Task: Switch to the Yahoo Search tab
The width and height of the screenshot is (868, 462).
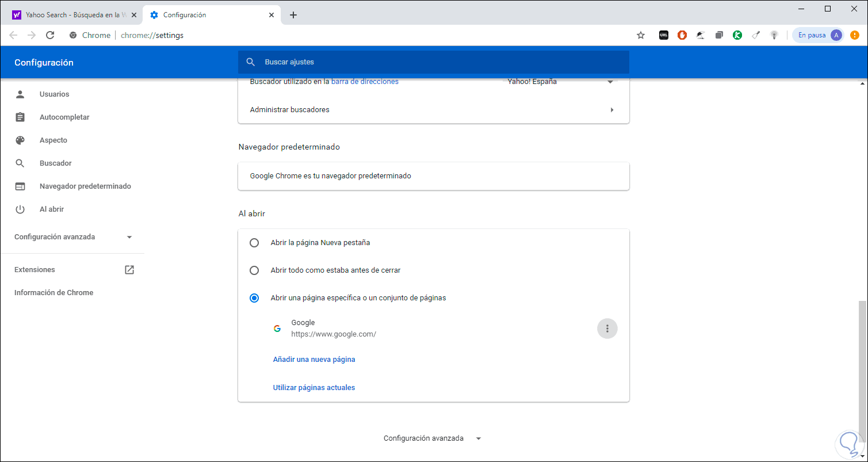Action: (73, 15)
